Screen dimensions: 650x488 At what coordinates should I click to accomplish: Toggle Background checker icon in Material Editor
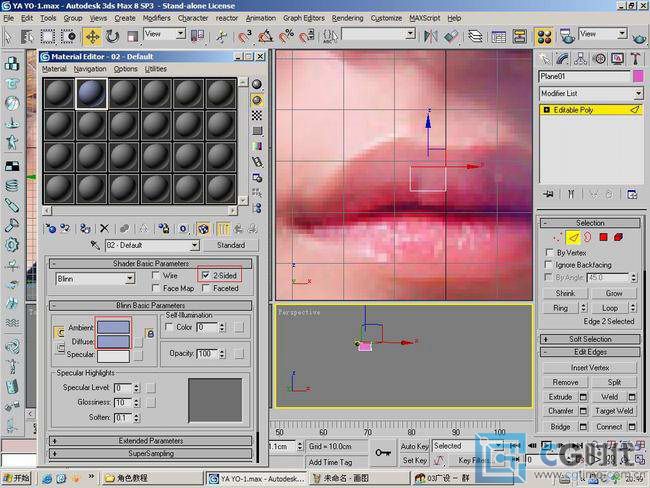pos(257,116)
